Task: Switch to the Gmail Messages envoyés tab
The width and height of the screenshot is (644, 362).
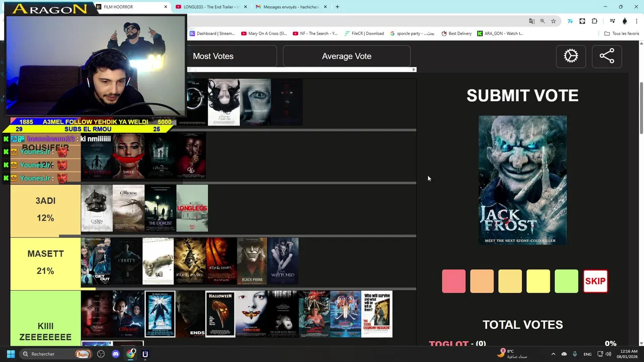Action: coord(290,7)
